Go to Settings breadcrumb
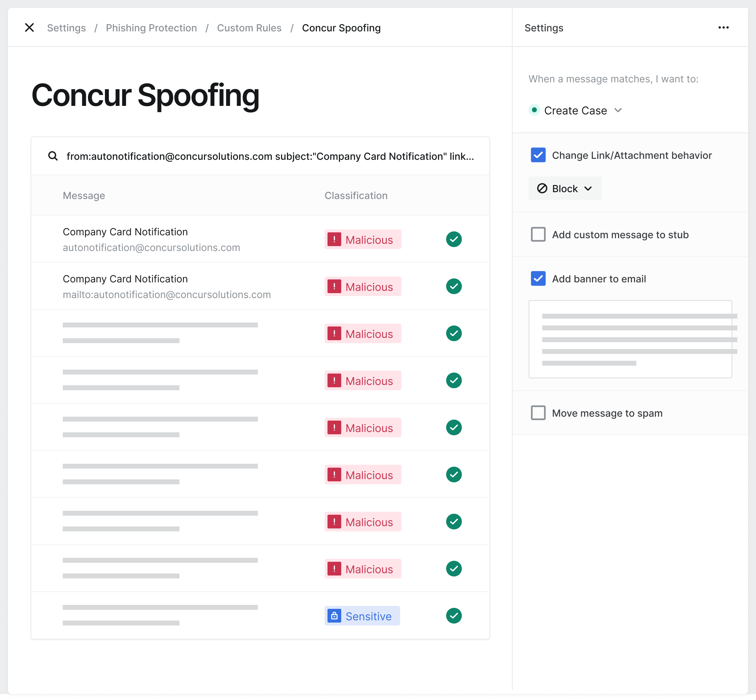The image size is (756, 700). tap(66, 28)
